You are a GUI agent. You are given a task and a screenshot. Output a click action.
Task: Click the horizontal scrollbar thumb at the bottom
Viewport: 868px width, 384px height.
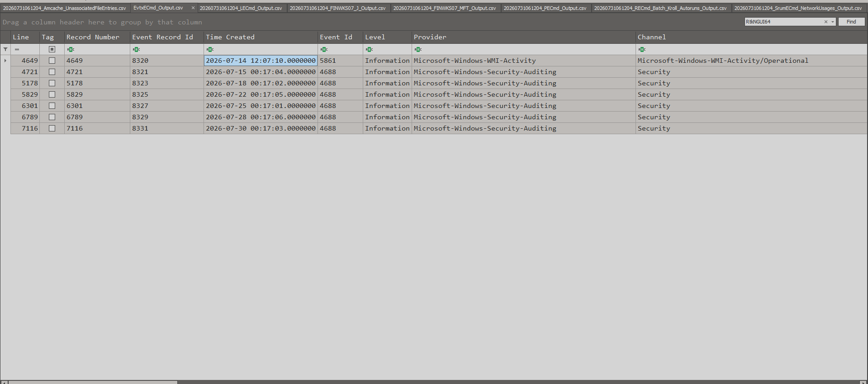93,382
